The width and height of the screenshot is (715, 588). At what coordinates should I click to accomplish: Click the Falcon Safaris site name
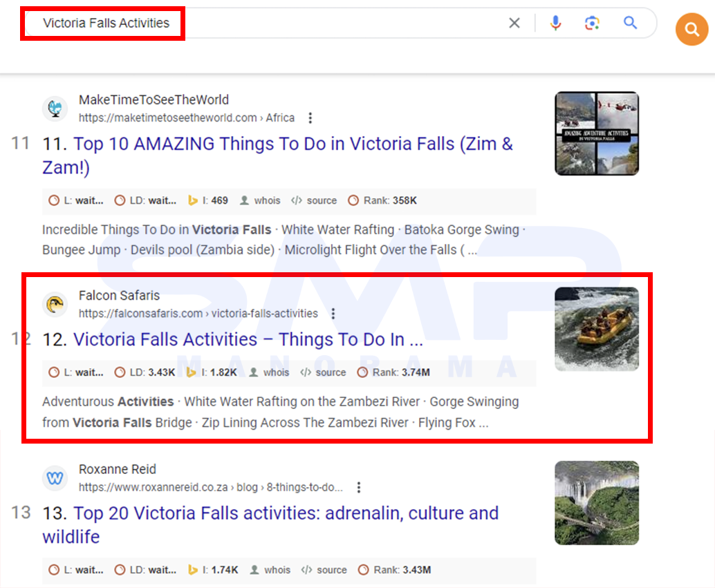(119, 295)
